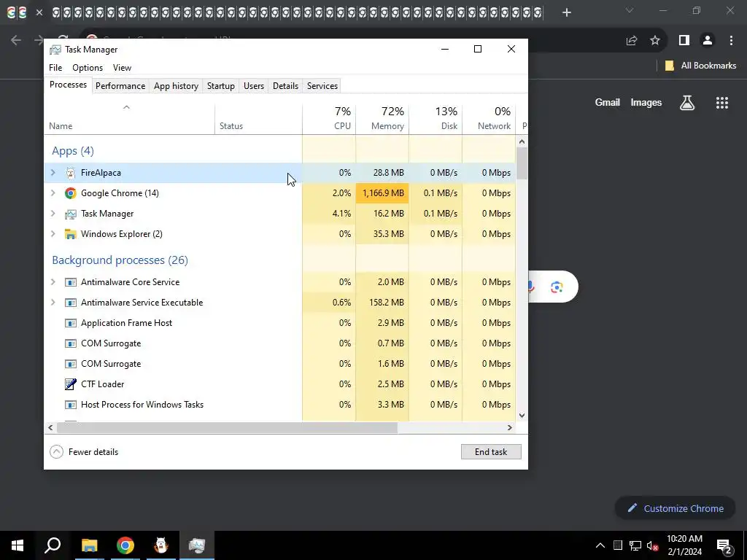Show hidden system tray icons
The height and width of the screenshot is (560, 747).
pos(600,545)
